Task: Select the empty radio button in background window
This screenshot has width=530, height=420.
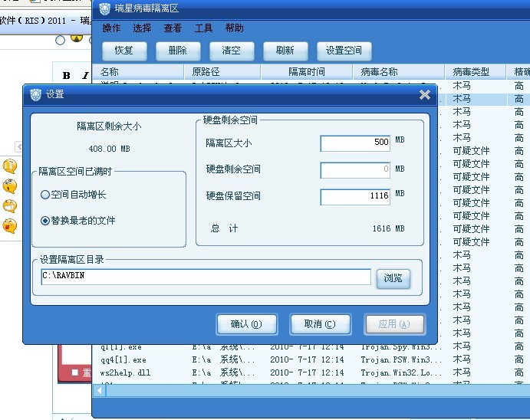Action: click(x=60, y=41)
